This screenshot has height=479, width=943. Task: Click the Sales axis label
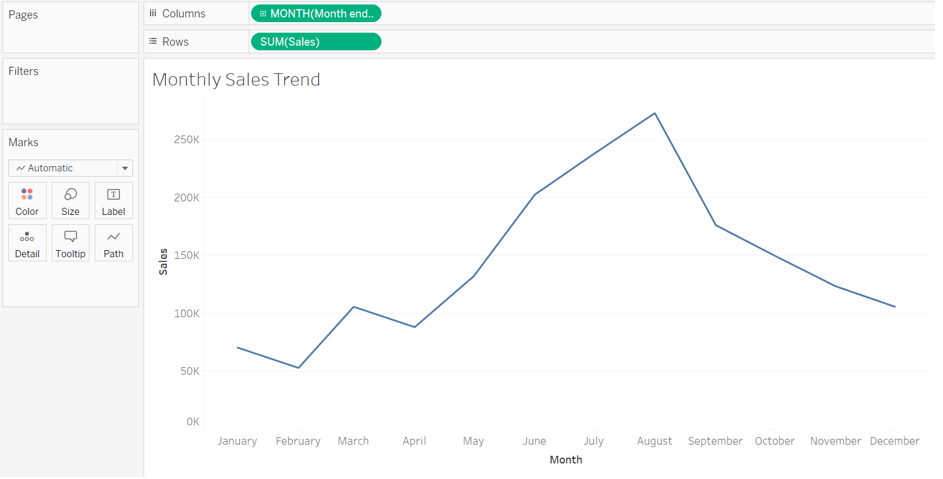[x=163, y=262]
